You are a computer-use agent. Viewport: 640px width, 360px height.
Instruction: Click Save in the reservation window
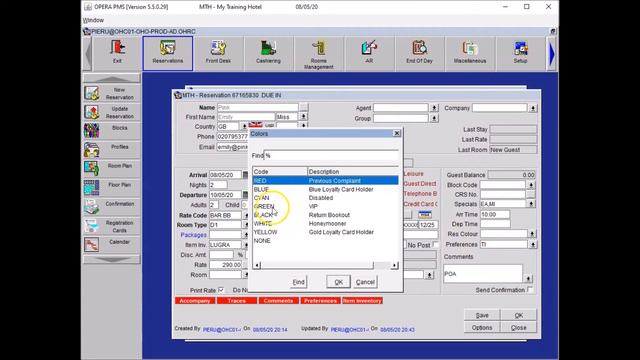point(482,316)
